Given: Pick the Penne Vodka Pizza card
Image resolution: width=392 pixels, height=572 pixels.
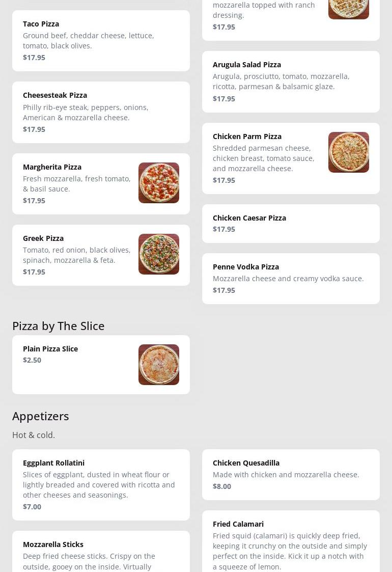Looking at the screenshot, I should (291, 279).
